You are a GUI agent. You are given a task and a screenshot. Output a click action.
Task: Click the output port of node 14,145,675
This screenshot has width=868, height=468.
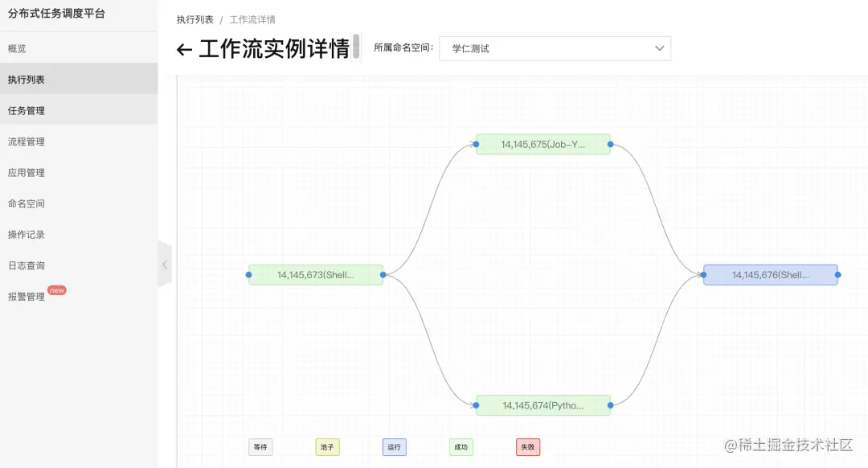[611, 144]
